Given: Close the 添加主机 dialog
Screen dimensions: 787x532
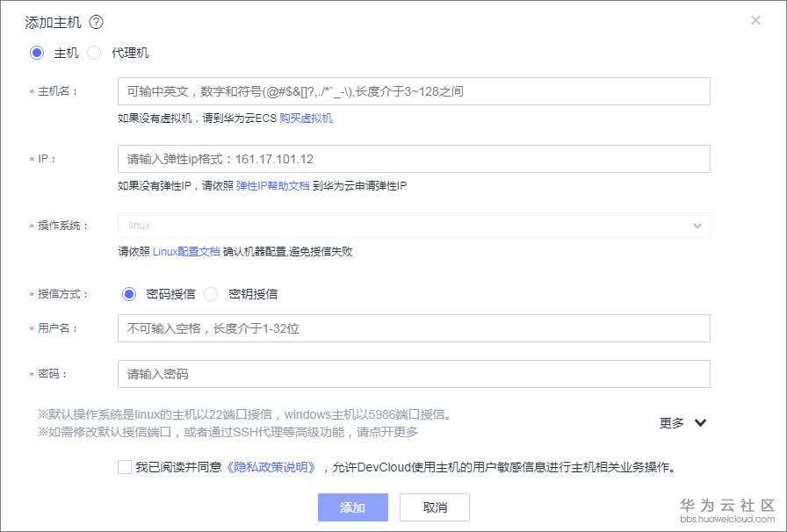Looking at the screenshot, I should pyautogui.click(x=755, y=20).
